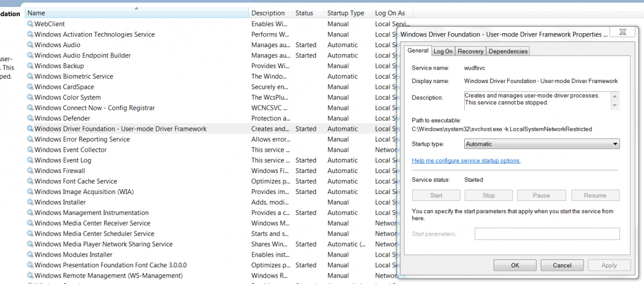Click the Pause service button

[x=541, y=196]
